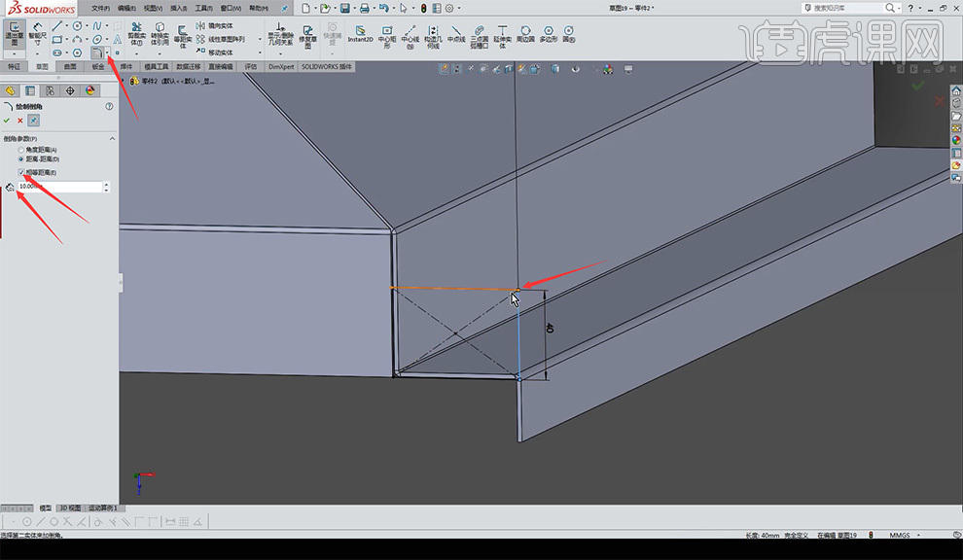Open the 工具 menu
Image resolution: width=963 pixels, height=560 pixels.
(202, 8)
